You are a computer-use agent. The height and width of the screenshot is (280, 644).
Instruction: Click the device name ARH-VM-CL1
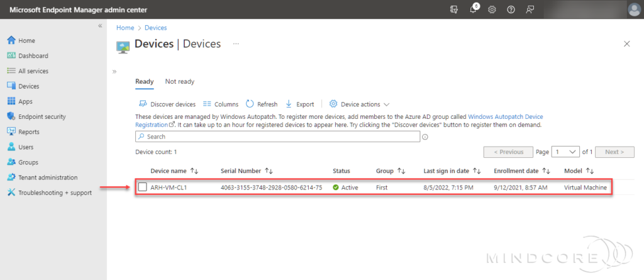point(169,188)
